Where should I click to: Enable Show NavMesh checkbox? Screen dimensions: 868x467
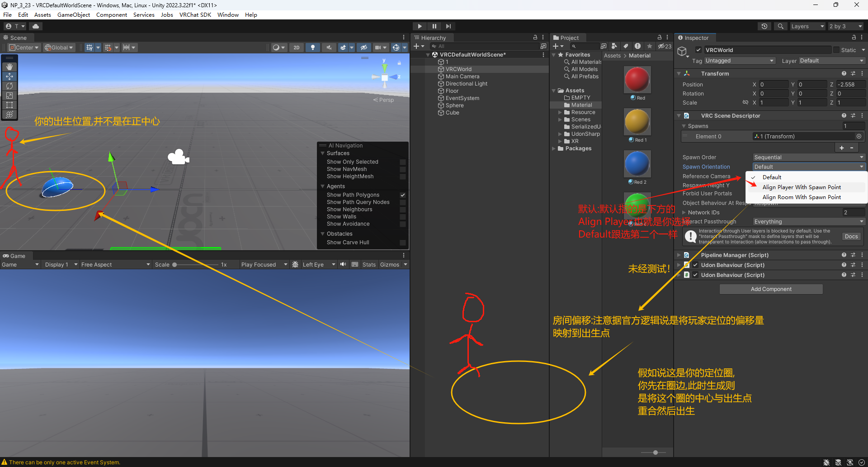[402, 169]
